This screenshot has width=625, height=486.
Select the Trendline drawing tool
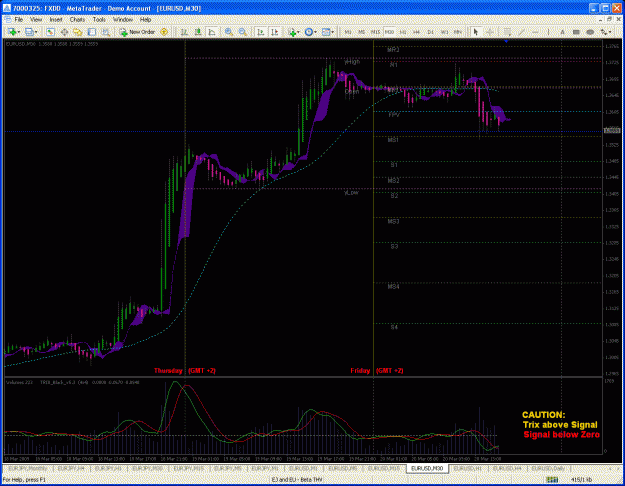521,32
